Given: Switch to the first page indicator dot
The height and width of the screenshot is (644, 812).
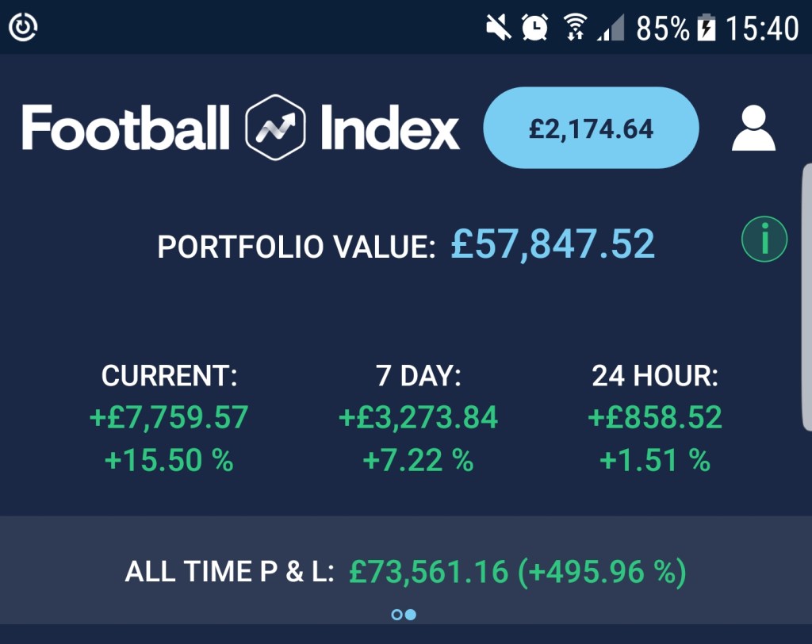Looking at the screenshot, I should point(396,615).
